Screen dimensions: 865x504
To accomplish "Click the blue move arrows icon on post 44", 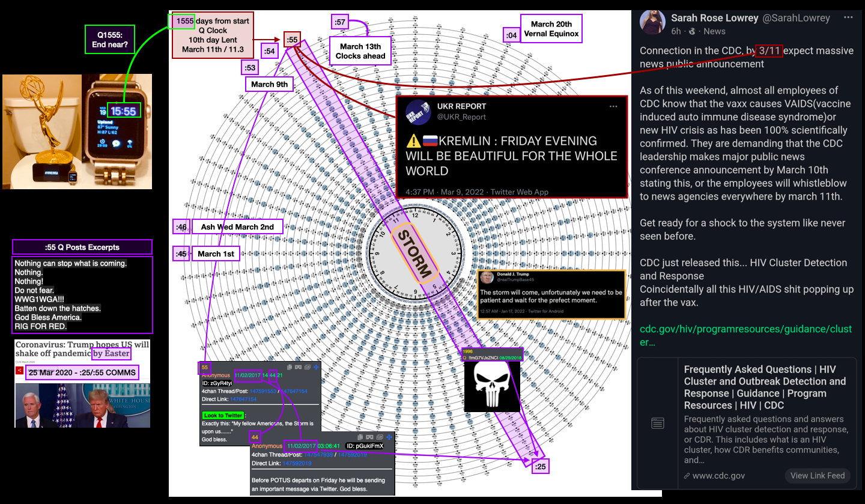I will [x=389, y=437].
